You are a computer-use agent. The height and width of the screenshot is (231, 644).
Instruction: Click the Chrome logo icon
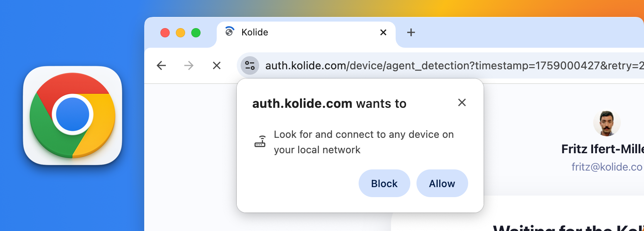coord(72,115)
